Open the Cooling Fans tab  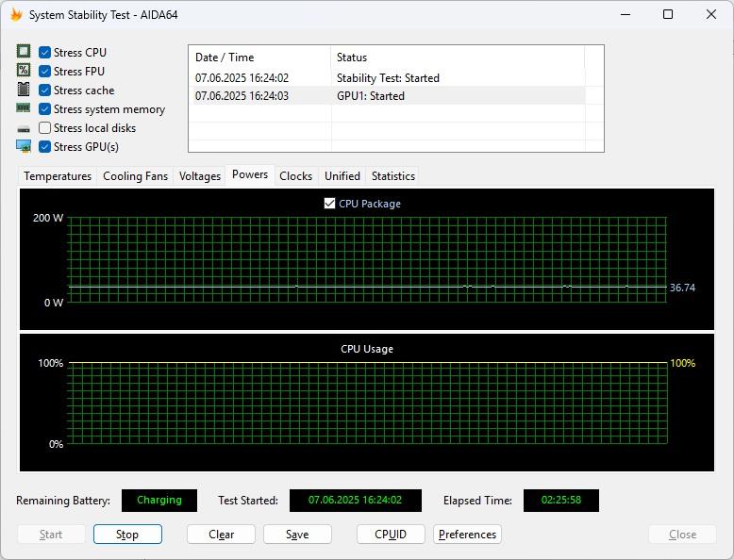pyautogui.click(x=135, y=176)
